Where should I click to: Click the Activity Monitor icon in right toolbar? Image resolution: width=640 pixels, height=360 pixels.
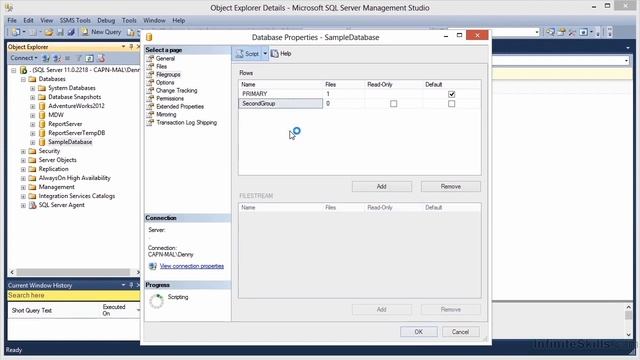coord(550,32)
